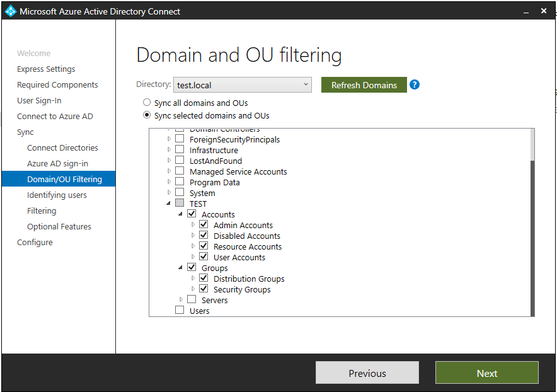557x392 pixels.
Task: Uncheck the Resource Accounts checkbox
Action: coord(204,246)
